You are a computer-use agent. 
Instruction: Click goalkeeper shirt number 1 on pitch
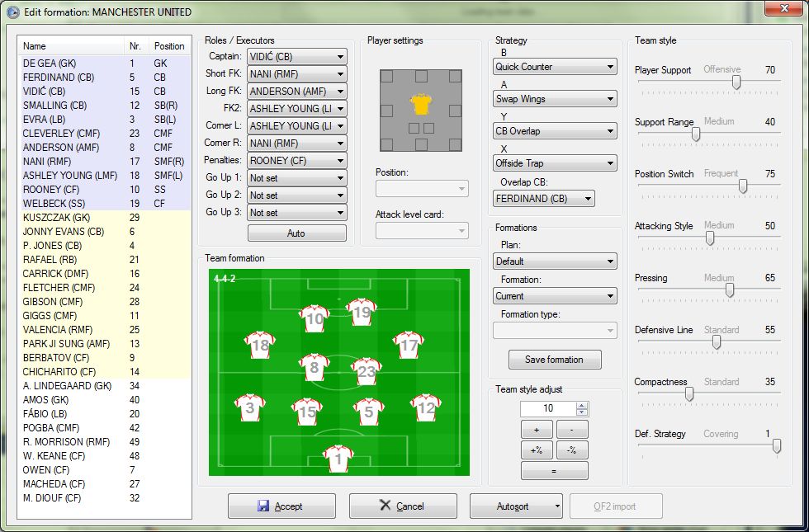tap(337, 458)
